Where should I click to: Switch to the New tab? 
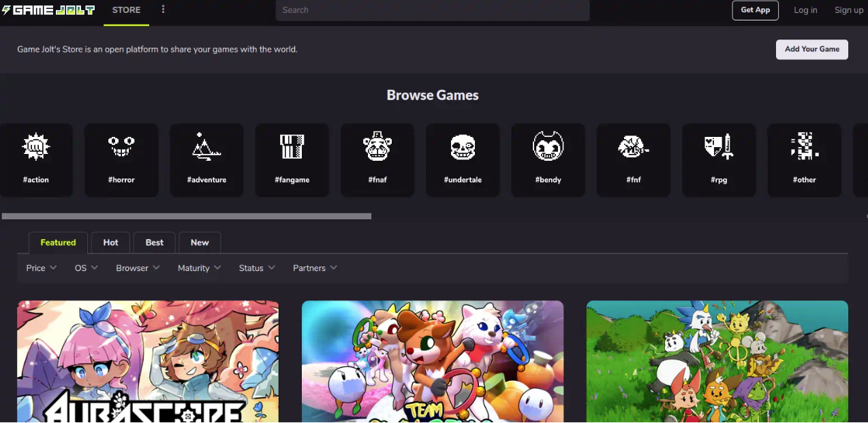pyautogui.click(x=200, y=242)
